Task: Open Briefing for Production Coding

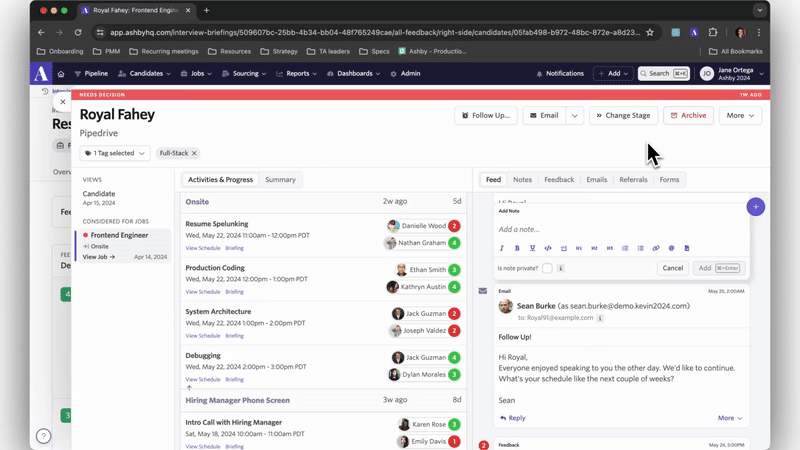Action: [234, 292]
